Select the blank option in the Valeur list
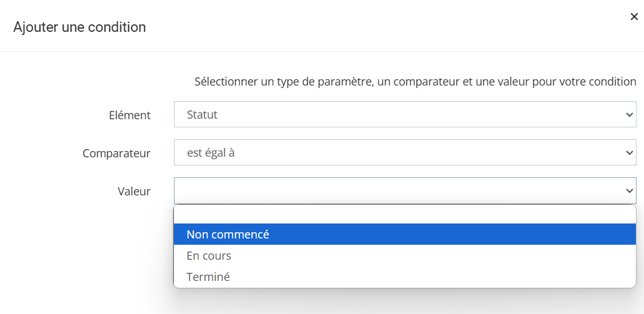 pos(405,215)
